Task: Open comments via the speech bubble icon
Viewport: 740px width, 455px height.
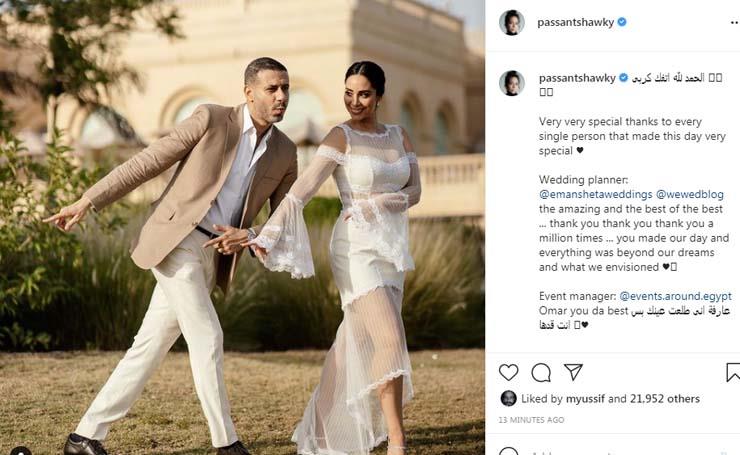Action: coord(541,372)
